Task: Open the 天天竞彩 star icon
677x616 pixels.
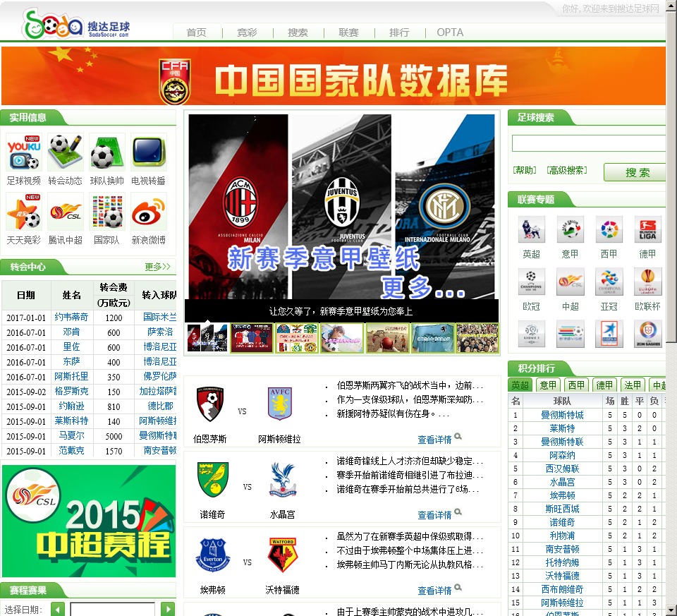Action: [24, 212]
